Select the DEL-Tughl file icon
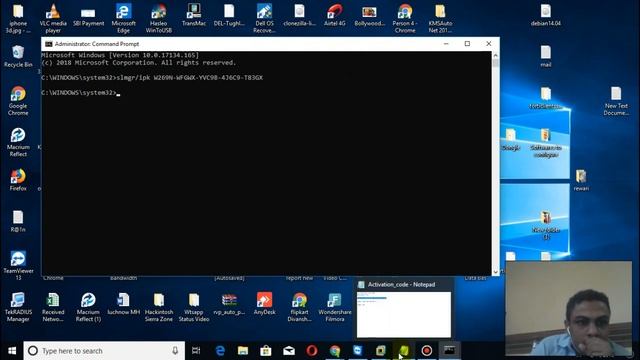 229,16
